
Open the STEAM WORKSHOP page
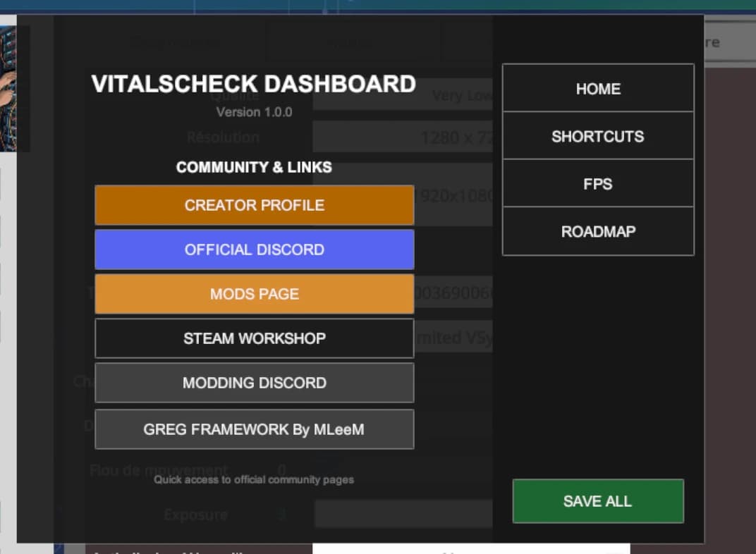click(255, 338)
